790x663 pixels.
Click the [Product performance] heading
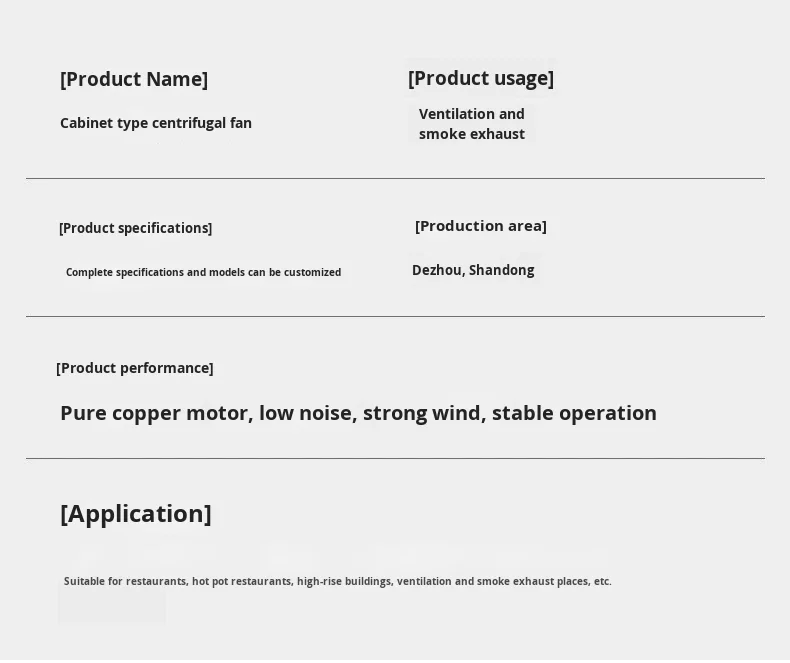135,368
